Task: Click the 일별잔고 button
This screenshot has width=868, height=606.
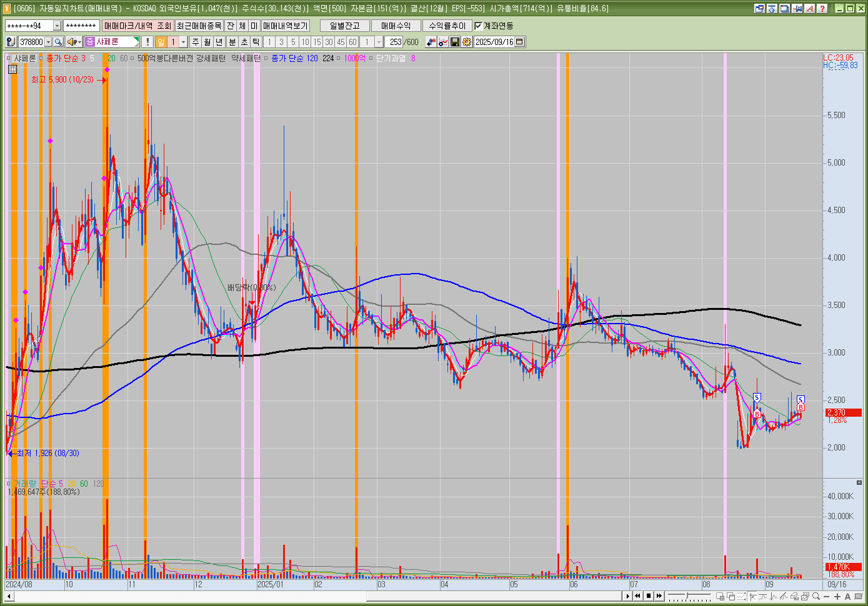Action: (x=345, y=26)
